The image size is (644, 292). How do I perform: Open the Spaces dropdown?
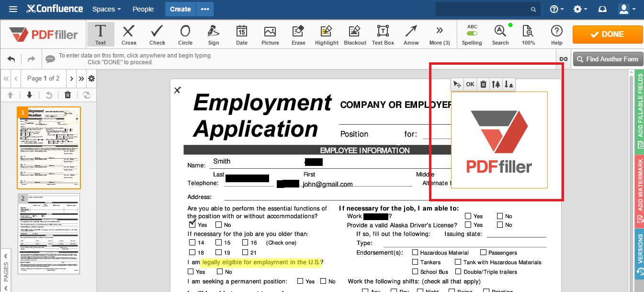click(x=106, y=9)
